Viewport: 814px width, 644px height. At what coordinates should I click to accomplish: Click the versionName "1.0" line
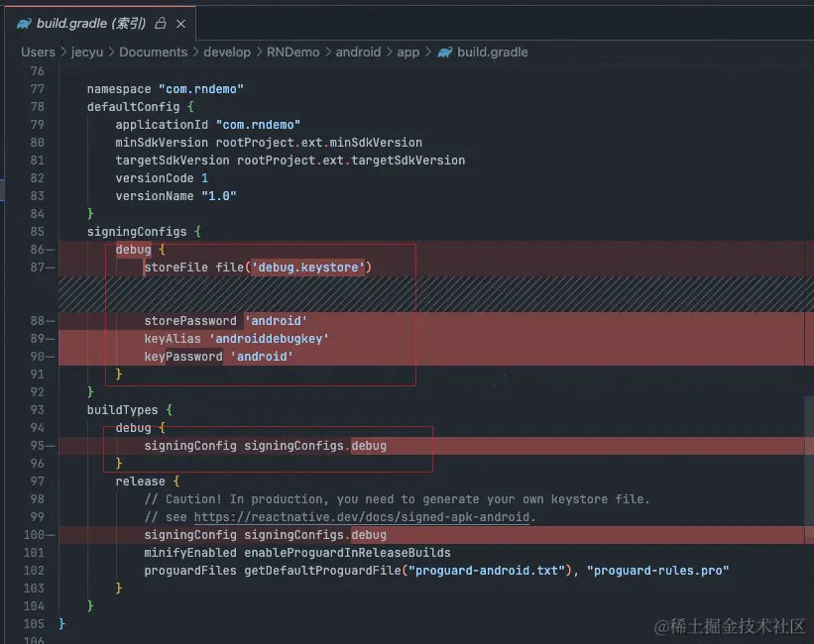pyautogui.click(x=175, y=196)
